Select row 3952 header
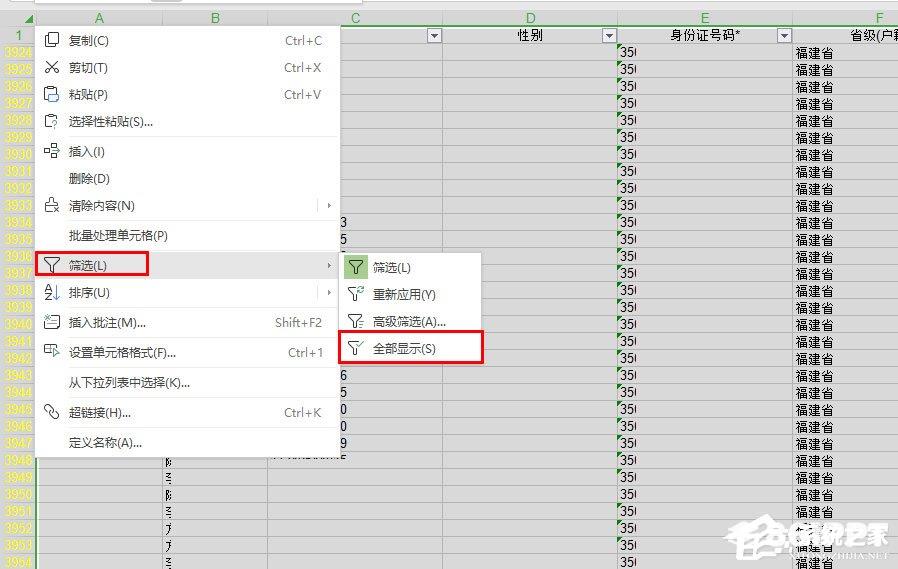The height and width of the screenshot is (569, 898). coord(18,528)
